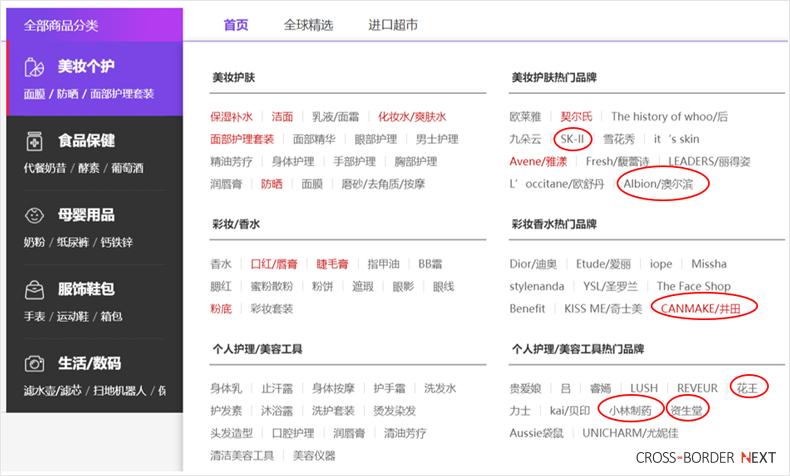
Task: Open the 契尔氏 brand link
Action: (576, 117)
